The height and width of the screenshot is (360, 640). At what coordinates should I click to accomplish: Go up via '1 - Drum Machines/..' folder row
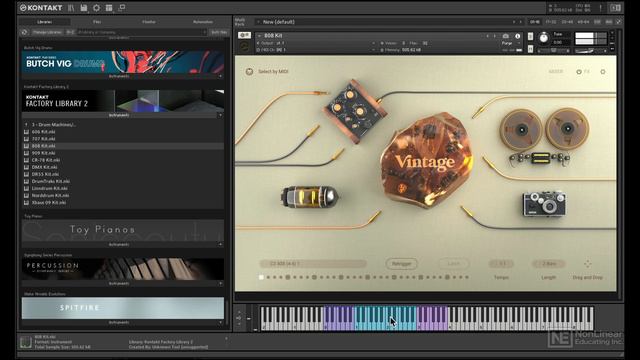click(122, 125)
